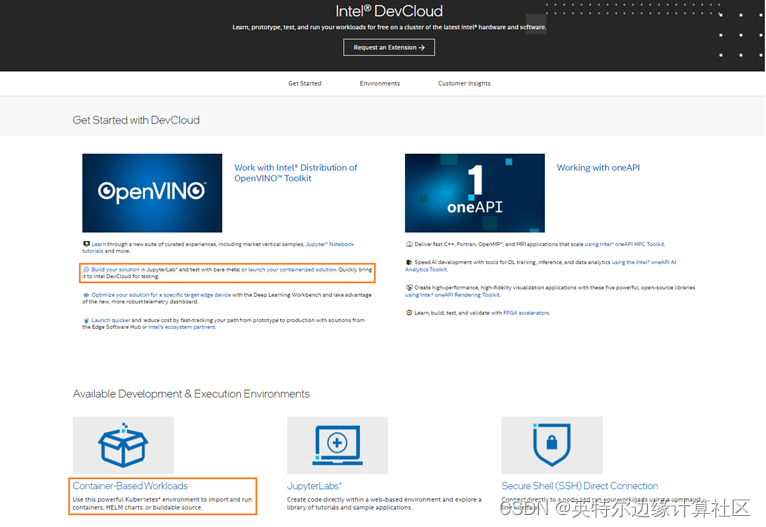The image size is (766, 527).
Task: Click the icon beside Build your solution
Action: click(86, 270)
